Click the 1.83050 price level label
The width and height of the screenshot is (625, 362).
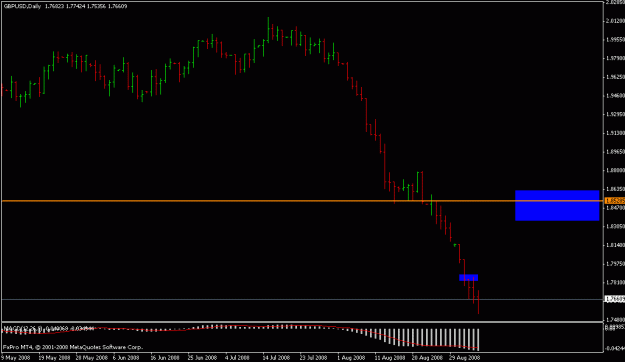coord(615,226)
